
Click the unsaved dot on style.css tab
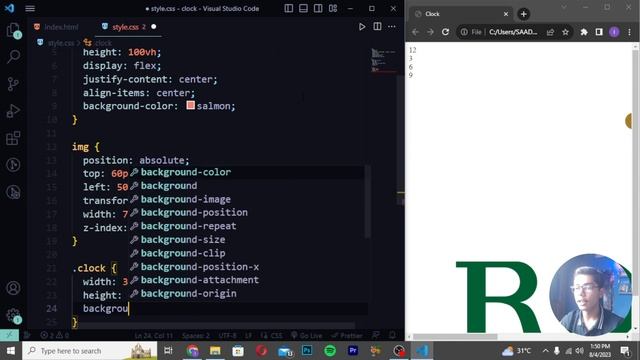pos(153,27)
